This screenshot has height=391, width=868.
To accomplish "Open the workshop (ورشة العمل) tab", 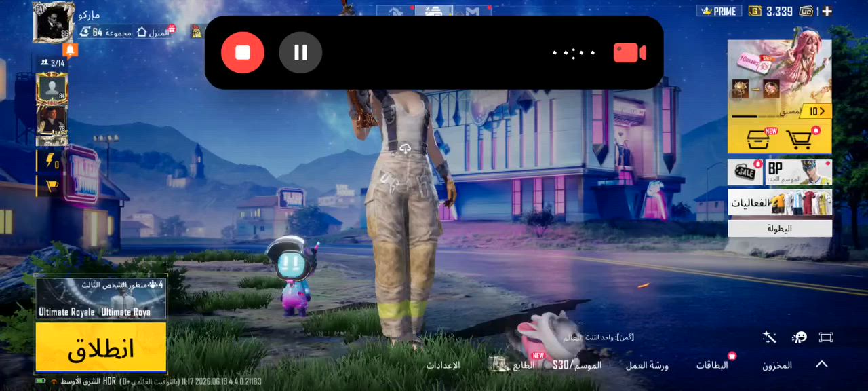I will click(x=647, y=365).
